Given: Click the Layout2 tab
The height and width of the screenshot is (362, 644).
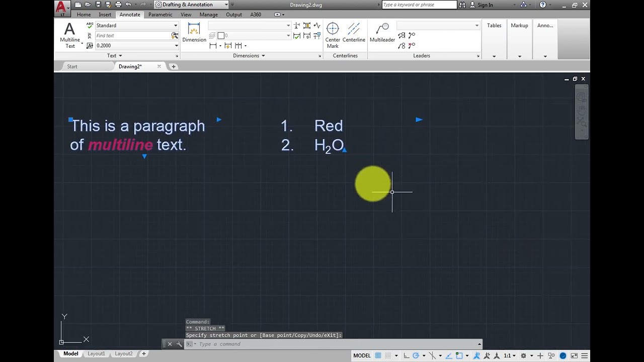Looking at the screenshot, I should [x=123, y=353].
